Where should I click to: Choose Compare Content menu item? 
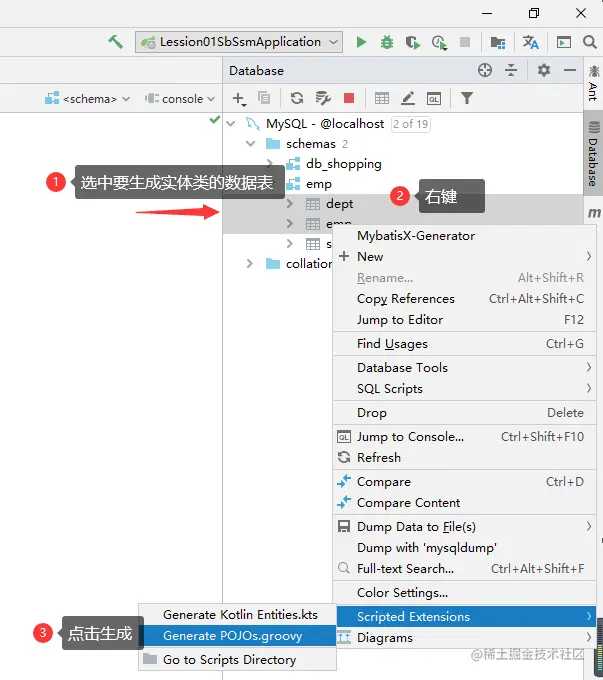tap(464, 503)
